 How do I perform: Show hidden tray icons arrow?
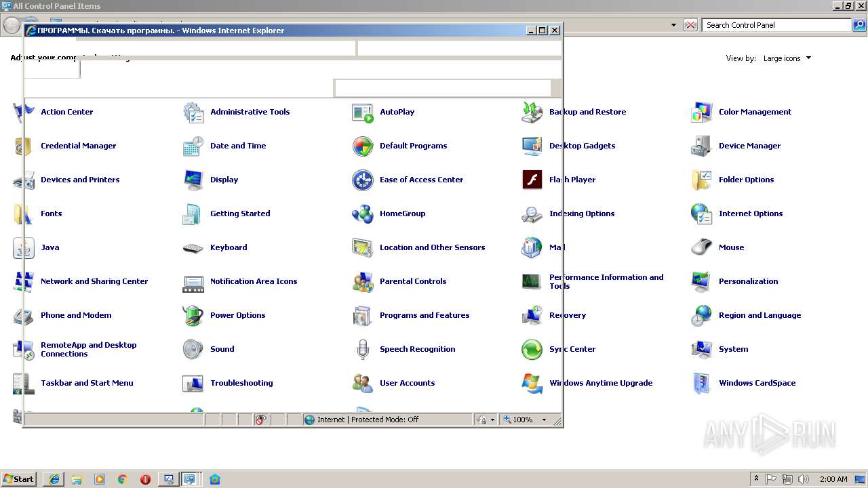[757, 479]
